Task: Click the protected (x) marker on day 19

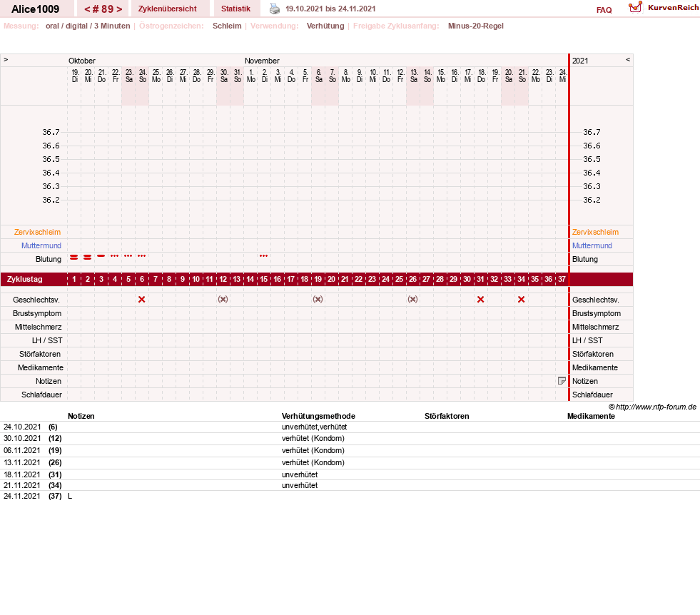Action: tap(318, 300)
